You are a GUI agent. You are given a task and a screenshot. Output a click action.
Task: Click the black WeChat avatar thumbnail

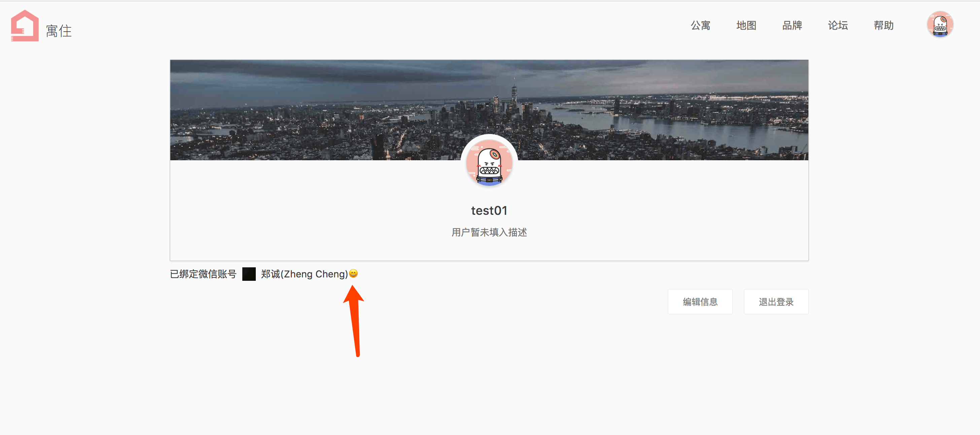249,274
